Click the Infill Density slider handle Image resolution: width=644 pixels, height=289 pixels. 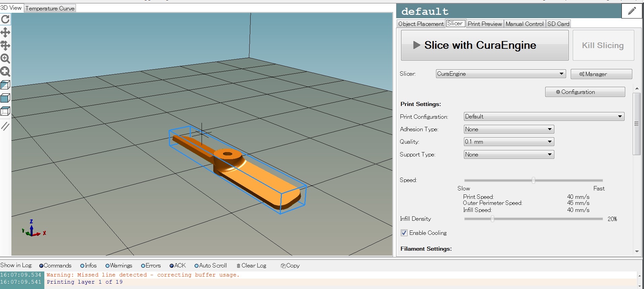tap(492, 219)
